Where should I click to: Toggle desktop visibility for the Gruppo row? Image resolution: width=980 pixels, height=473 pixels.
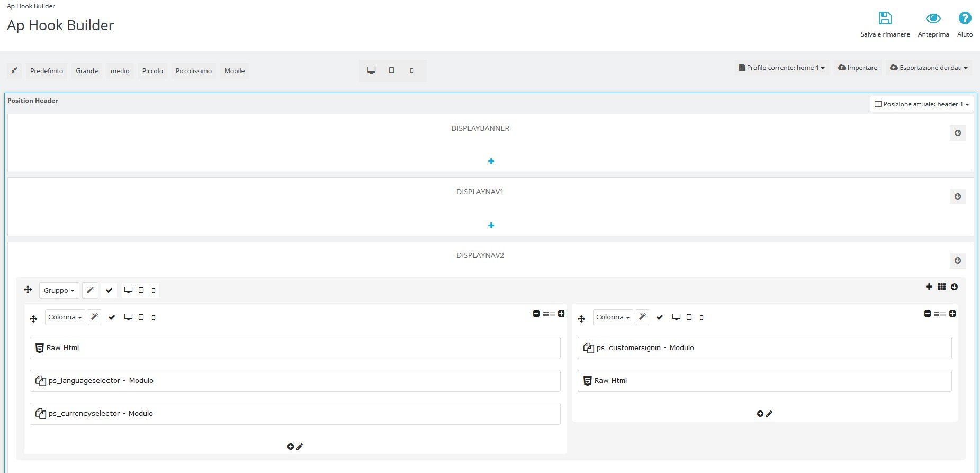pos(128,290)
